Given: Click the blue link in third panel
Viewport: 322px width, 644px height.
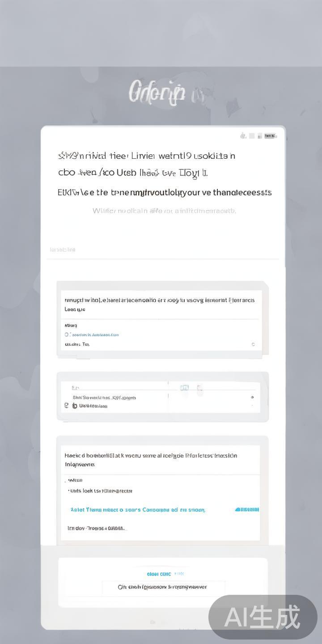Looking at the screenshot, I should click(138, 509).
